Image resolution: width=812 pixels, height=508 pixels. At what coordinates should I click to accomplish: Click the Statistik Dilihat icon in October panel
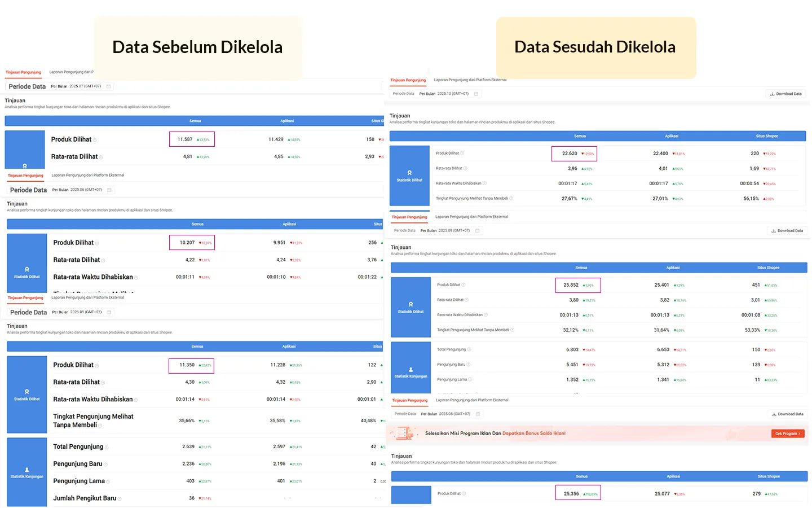pos(409,173)
